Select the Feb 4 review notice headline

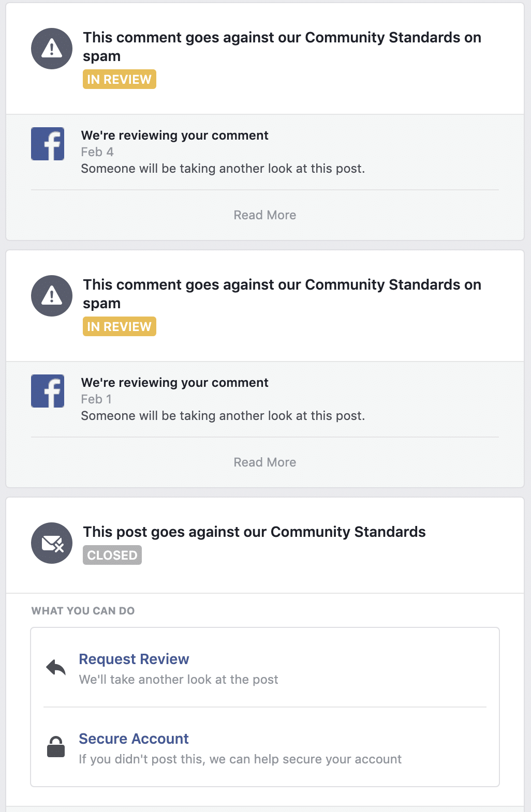(174, 135)
